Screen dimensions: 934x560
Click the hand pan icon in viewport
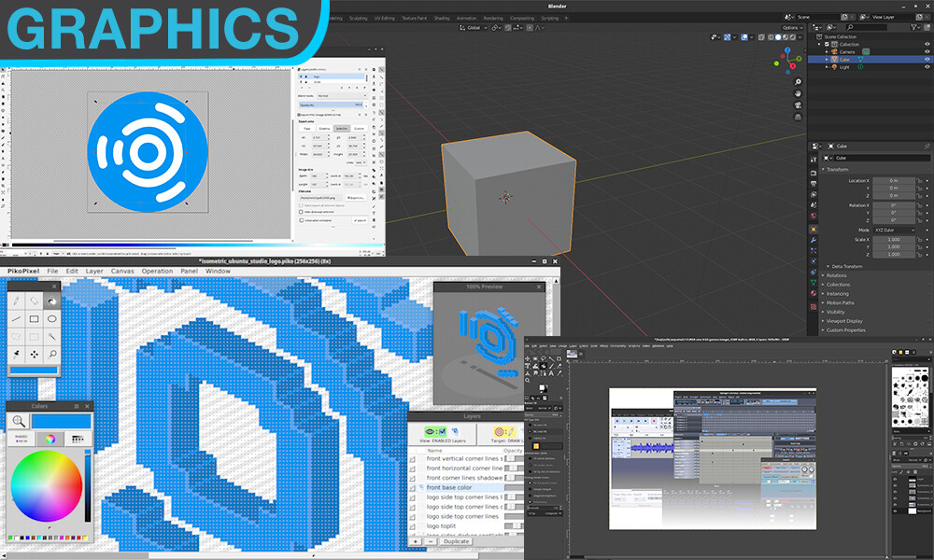coord(799,94)
